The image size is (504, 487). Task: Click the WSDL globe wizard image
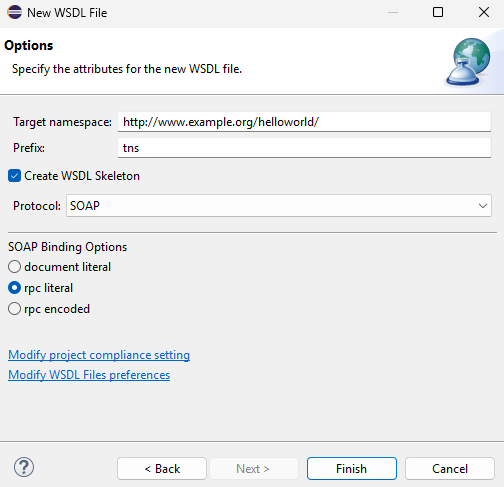(469, 61)
